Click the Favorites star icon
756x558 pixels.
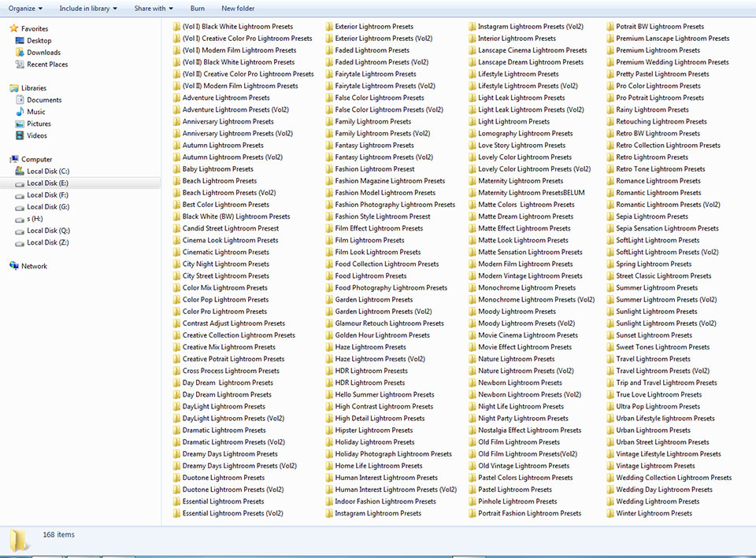[14, 28]
